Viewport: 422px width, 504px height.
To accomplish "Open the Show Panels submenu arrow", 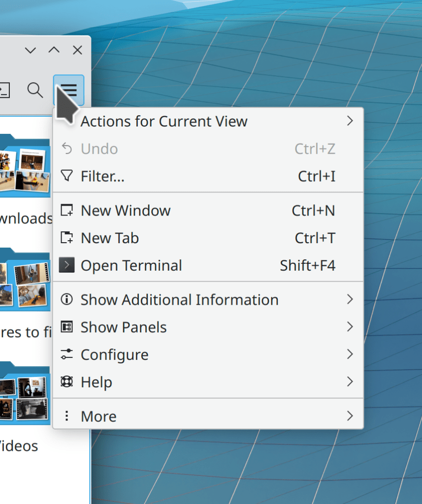I will coord(350,327).
